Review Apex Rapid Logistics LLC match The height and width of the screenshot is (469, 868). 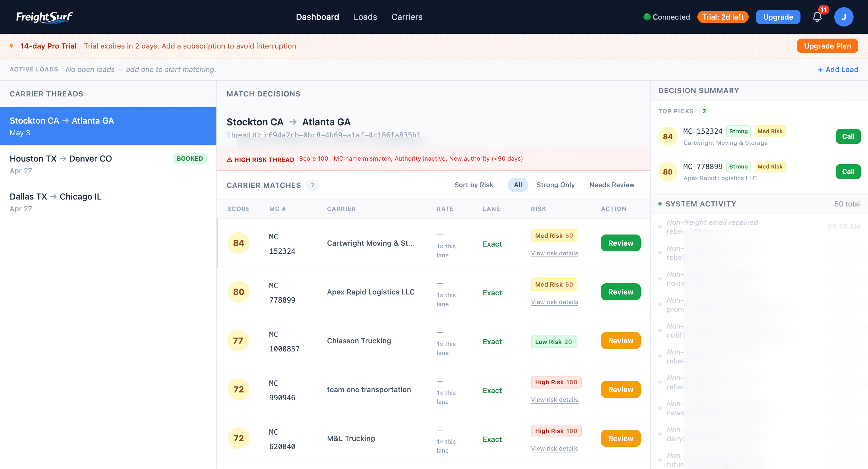pos(620,292)
